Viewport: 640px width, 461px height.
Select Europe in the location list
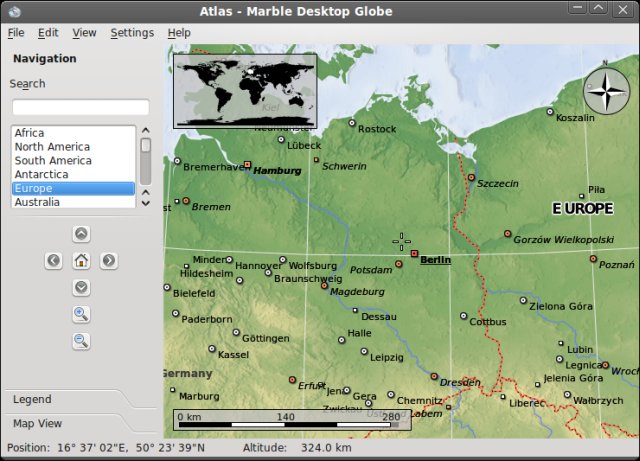pos(73,188)
